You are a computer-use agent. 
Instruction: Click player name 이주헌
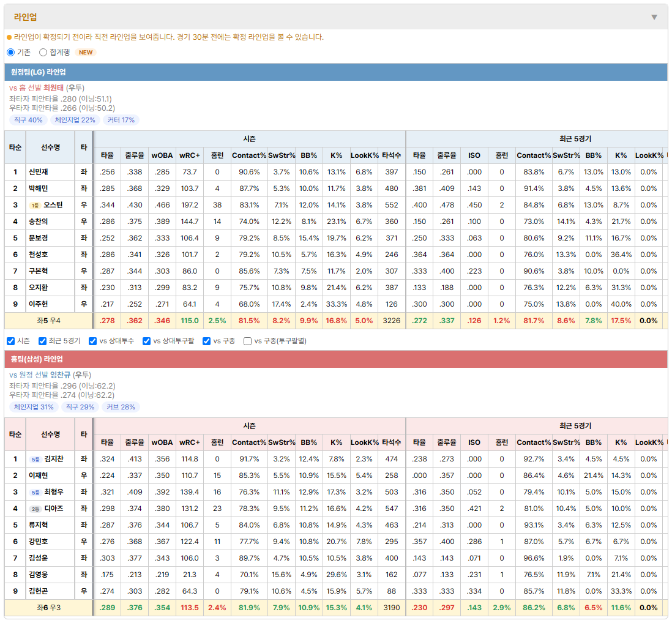pos(38,304)
